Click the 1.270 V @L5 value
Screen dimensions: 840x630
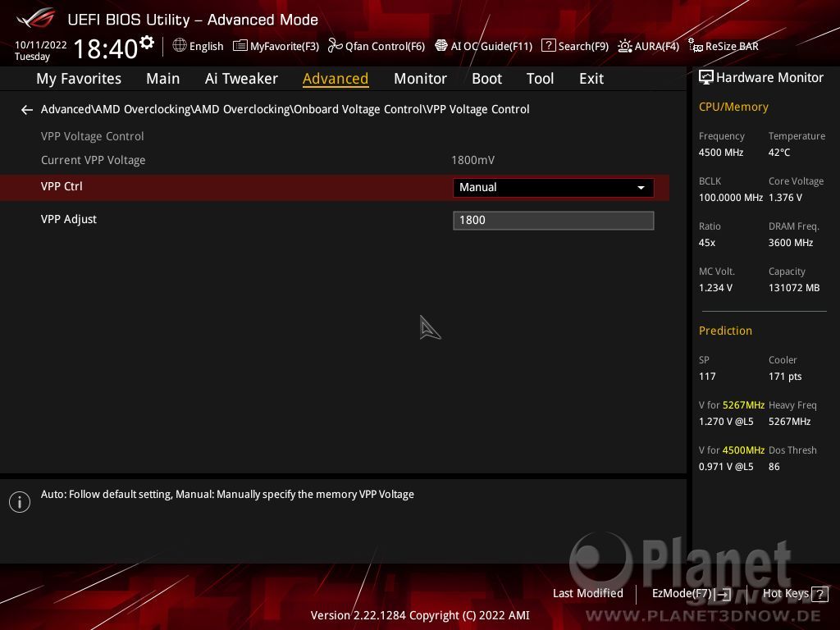click(726, 422)
